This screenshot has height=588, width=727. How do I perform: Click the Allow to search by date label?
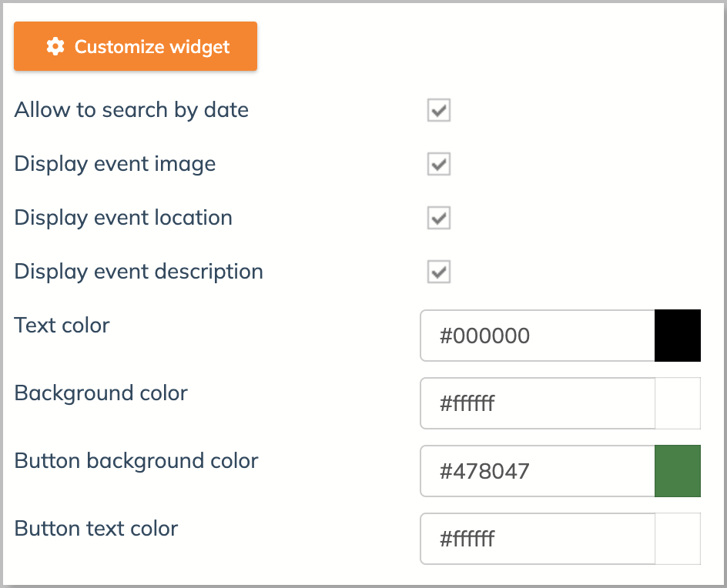[132, 110]
